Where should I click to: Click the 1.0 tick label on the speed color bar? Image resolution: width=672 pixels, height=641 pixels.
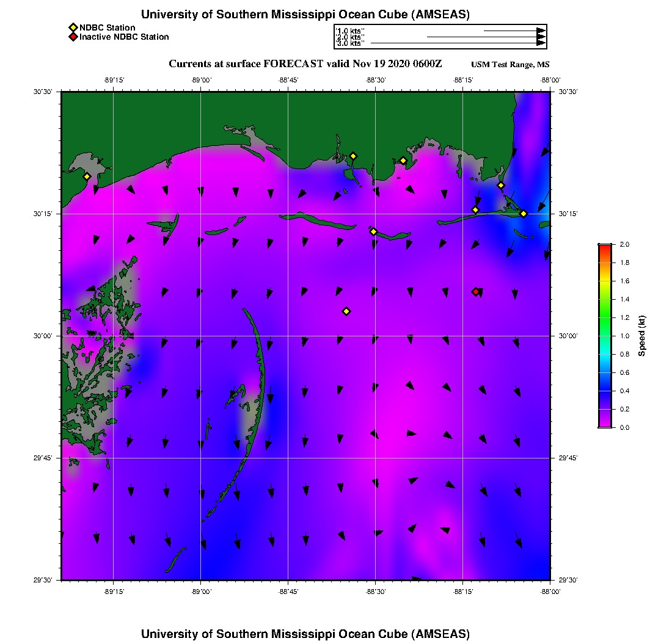point(624,336)
